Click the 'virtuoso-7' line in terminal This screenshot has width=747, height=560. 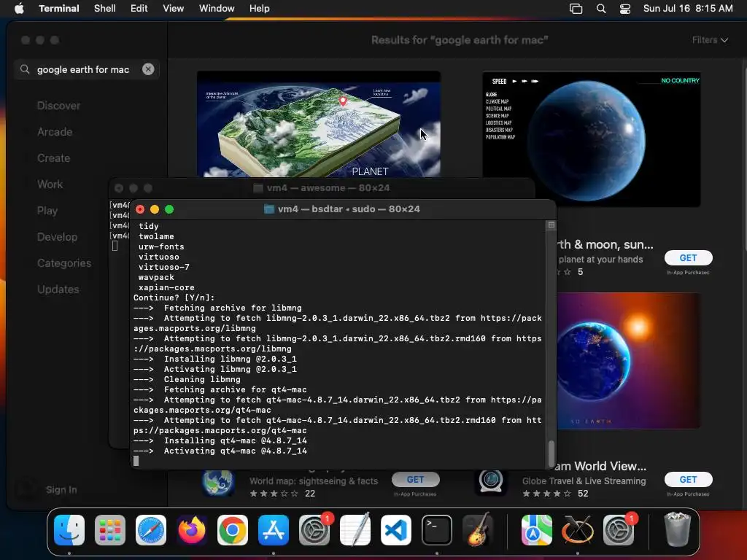164,267
